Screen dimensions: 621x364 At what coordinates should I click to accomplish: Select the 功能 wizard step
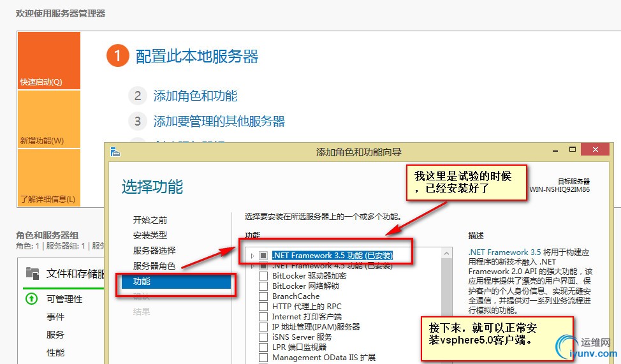point(176,281)
